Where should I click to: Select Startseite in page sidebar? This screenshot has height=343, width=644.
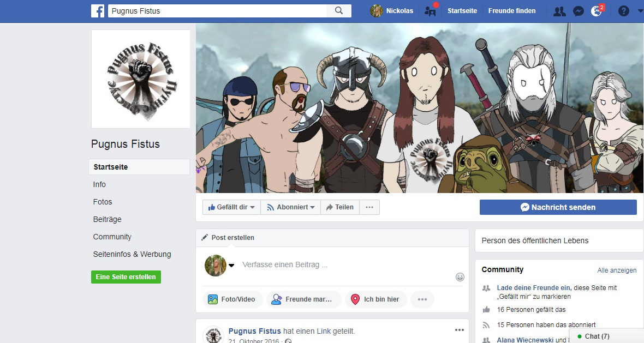tap(139, 167)
